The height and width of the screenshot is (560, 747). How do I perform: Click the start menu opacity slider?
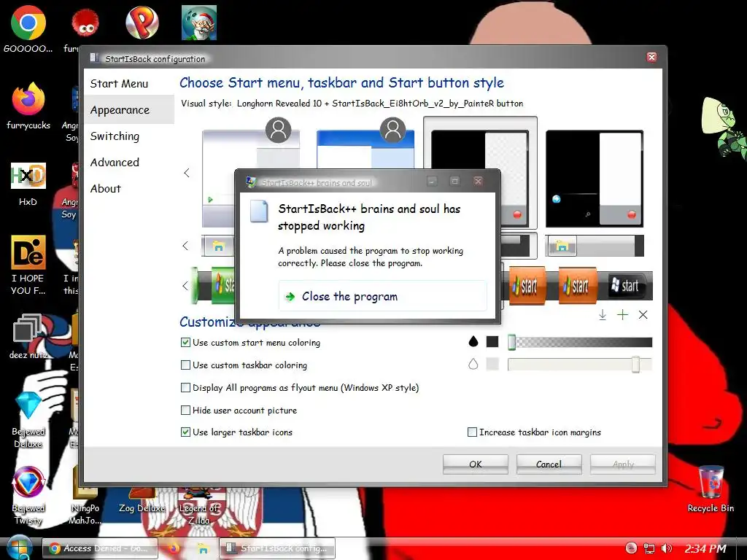coord(580,342)
